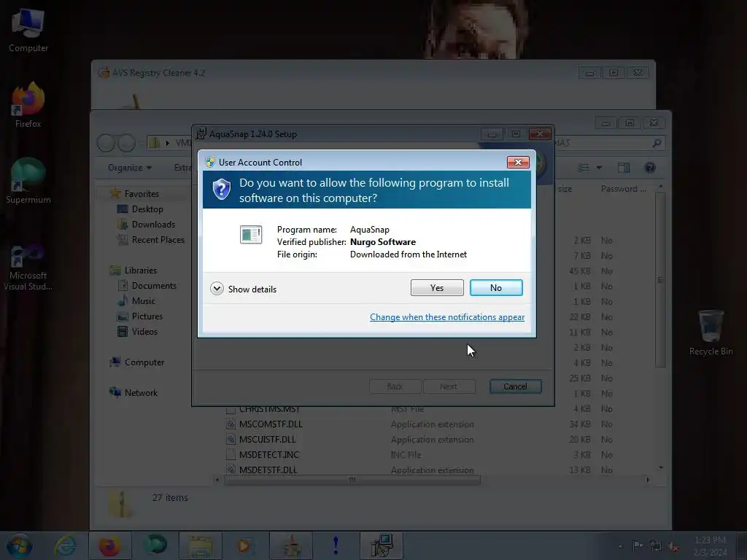Click the Explorer horizontal scrollbar thumb

pos(352,480)
